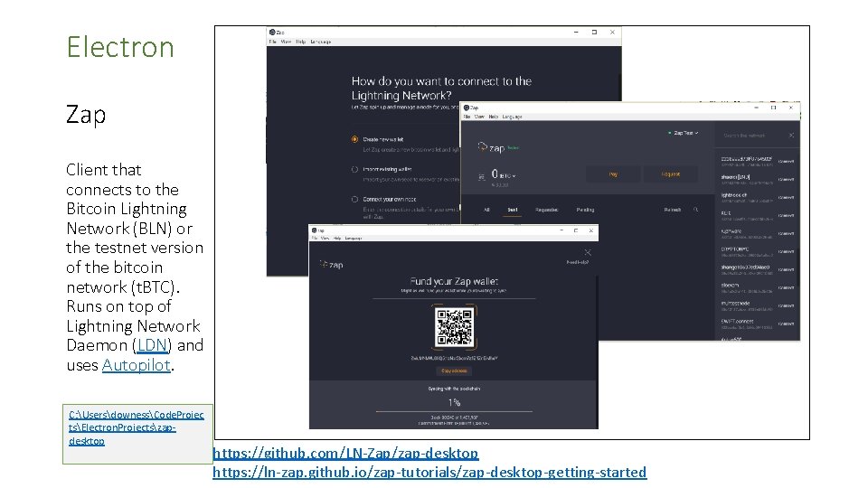Screen dimensions: 868x488
Task: Select the Connect your own node radio option
Action: click(354, 199)
